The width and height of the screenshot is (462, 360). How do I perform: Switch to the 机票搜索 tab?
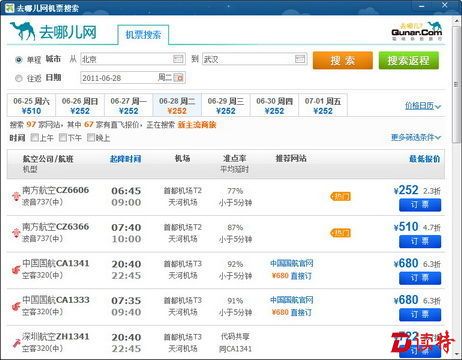coord(143,35)
